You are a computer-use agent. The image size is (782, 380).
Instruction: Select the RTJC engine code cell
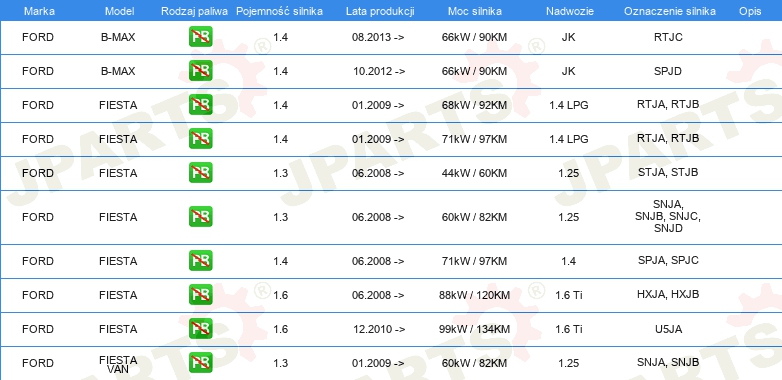tap(668, 37)
